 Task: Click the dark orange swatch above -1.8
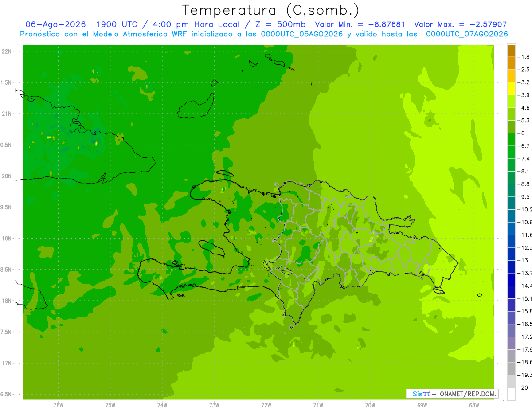pos(511,51)
